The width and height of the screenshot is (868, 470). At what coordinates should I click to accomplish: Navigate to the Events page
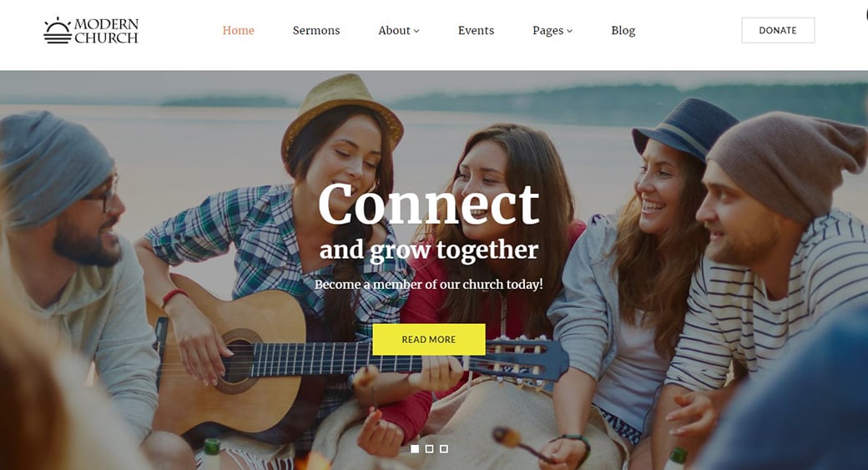pos(476,30)
